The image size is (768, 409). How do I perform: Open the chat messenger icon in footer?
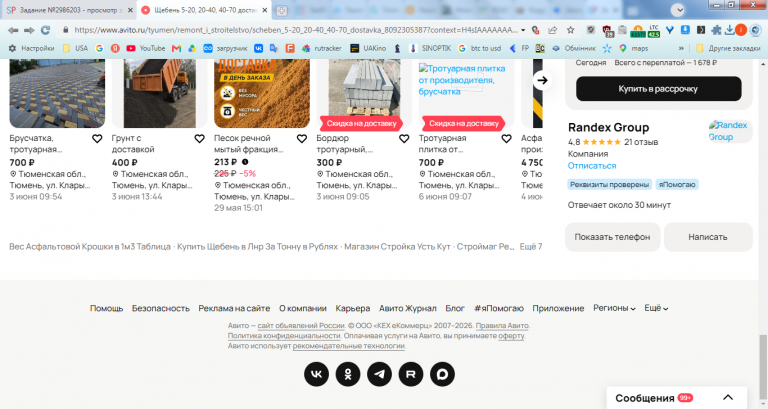point(442,374)
